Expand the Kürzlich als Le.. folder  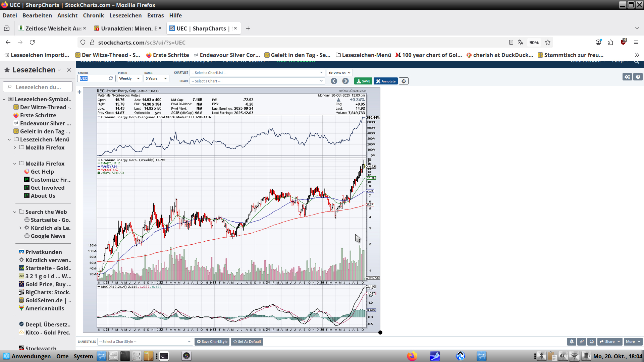coord(20,228)
